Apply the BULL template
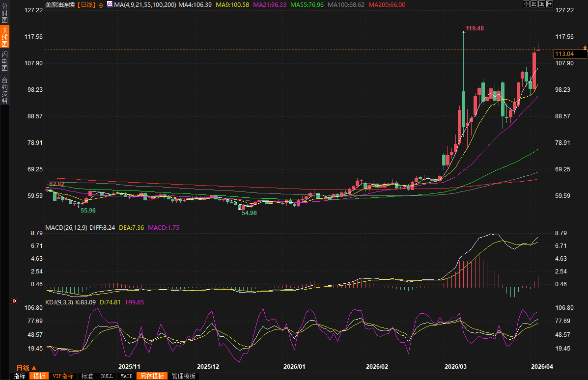Screen dimensions: 588x380 tap(107, 376)
